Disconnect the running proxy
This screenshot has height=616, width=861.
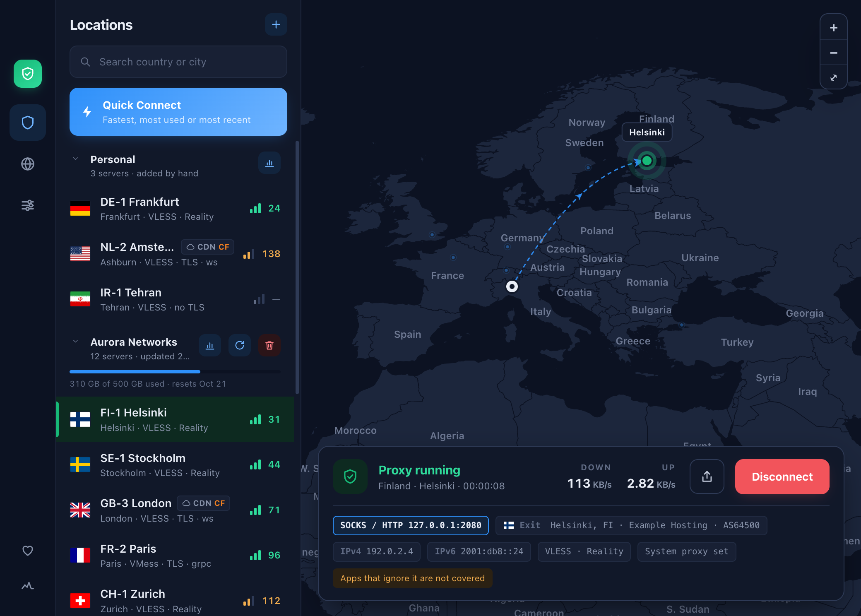pyautogui.click(x=782, y=476)
